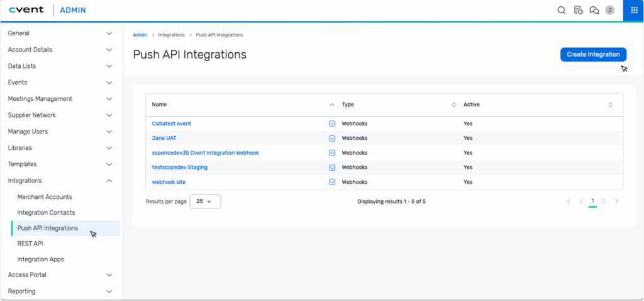
Task: Open the app switcher grid icon
Action: click(633, 10)
